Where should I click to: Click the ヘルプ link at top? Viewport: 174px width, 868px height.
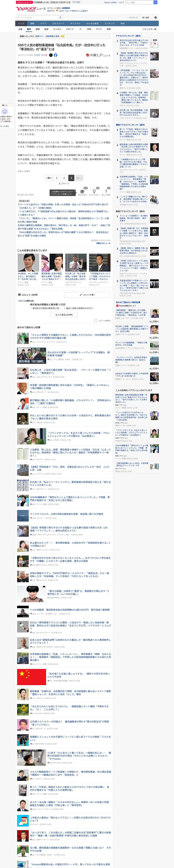(121, 2)
